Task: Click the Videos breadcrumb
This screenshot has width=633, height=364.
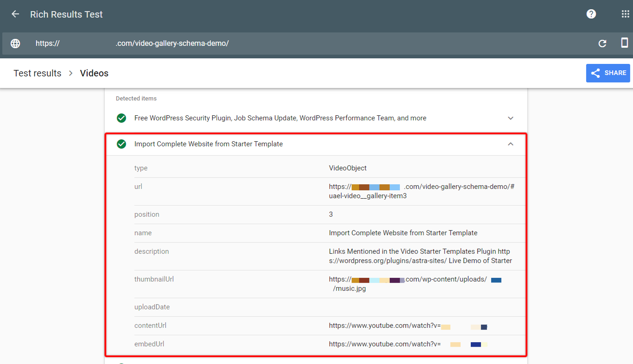Action: [94, 73]
